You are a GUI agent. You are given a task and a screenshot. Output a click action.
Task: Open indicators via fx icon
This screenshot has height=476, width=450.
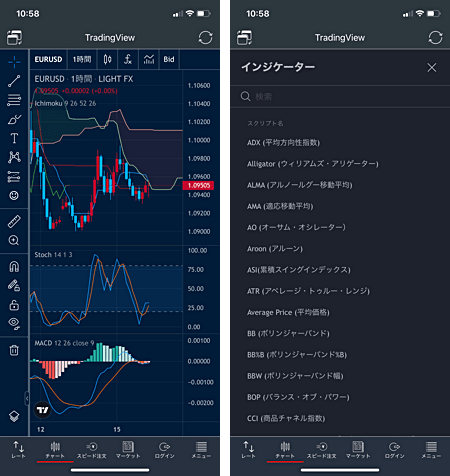point(128,59)
